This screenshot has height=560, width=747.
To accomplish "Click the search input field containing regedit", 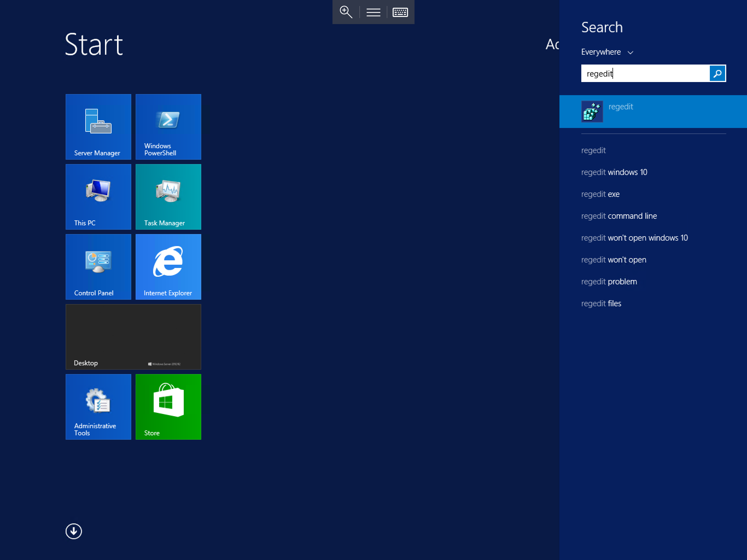I will (x=645, y=73).
